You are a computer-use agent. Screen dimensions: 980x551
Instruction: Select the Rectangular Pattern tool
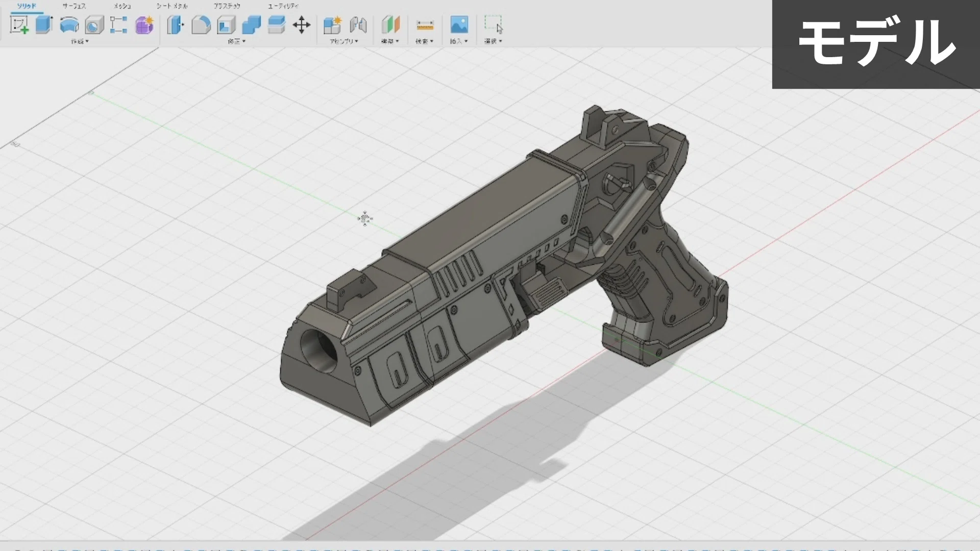pos(118,24)
